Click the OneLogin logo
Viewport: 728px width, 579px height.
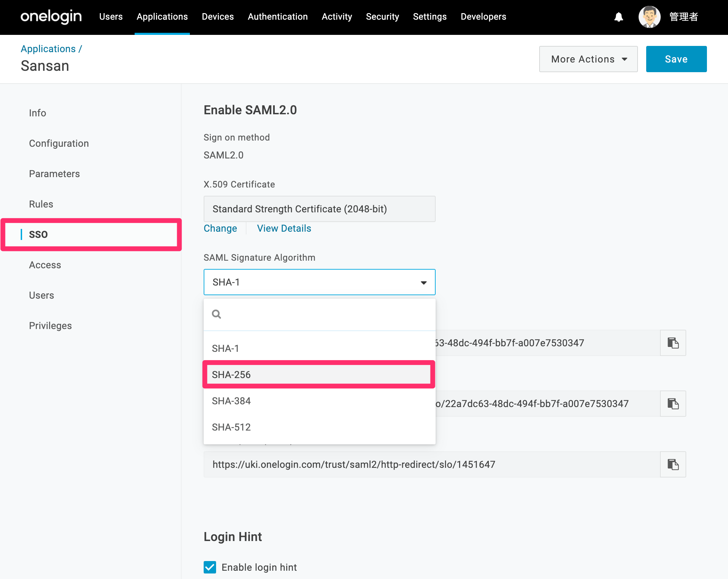[x=51, y=17]
